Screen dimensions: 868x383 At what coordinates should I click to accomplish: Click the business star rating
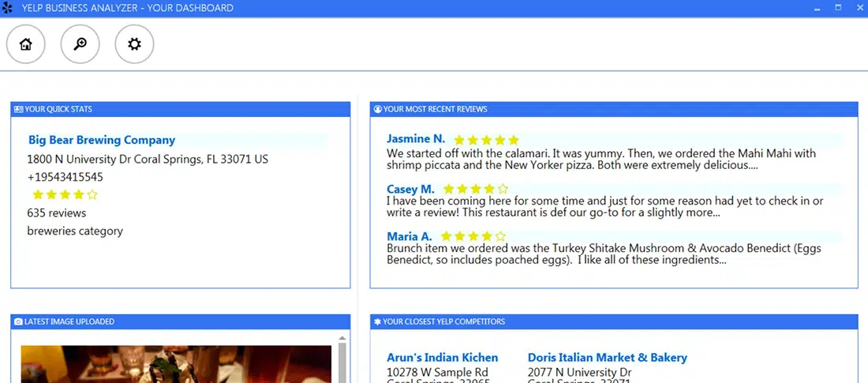65,194
